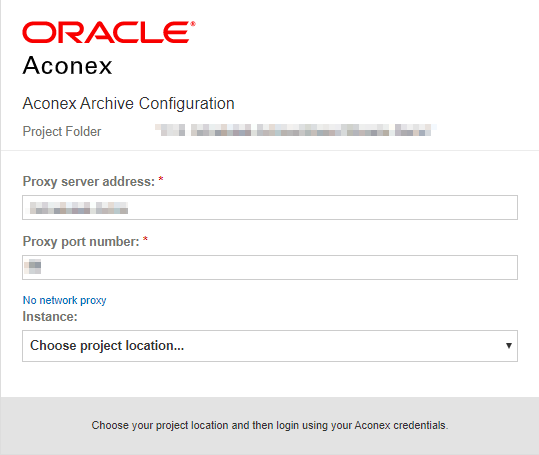Image resolution: width=539 pixels, height=455 pixels.
Task: Click the Proxy server address label
Action: [89, 181]
